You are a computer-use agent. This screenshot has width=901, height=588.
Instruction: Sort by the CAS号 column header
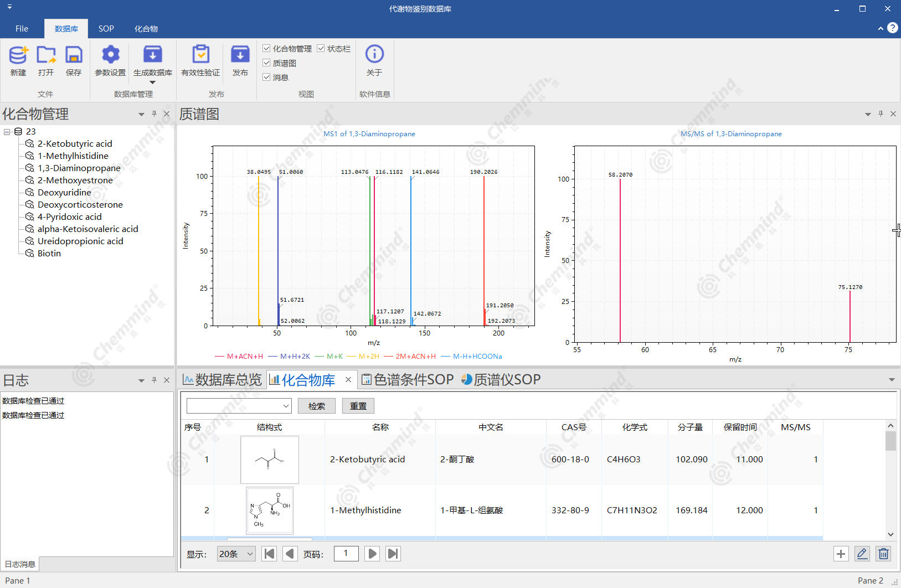[574, 427]
